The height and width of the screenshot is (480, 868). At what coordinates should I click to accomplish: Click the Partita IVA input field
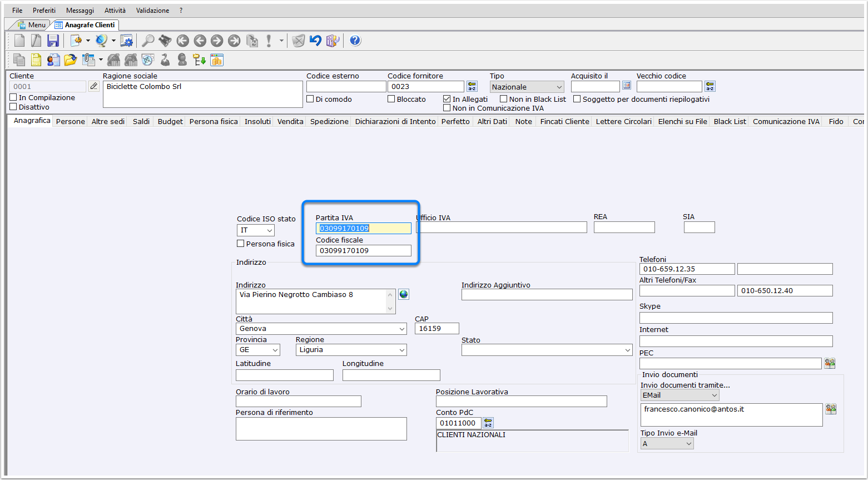(364, 228)
